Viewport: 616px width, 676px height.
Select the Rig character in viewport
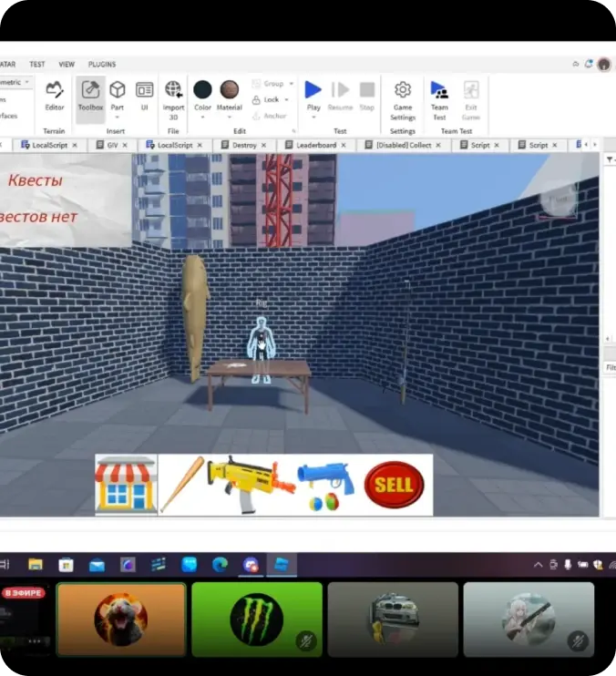(262, 349)
